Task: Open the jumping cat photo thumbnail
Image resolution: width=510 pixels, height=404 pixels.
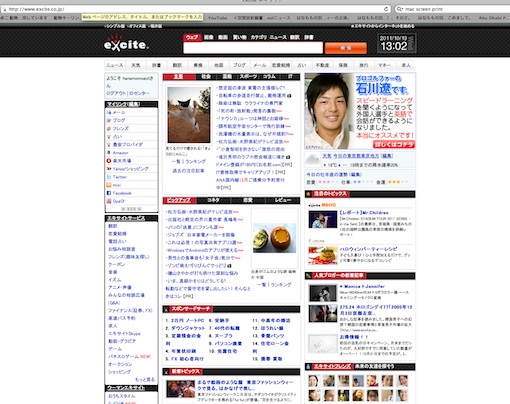Action: 189,115
